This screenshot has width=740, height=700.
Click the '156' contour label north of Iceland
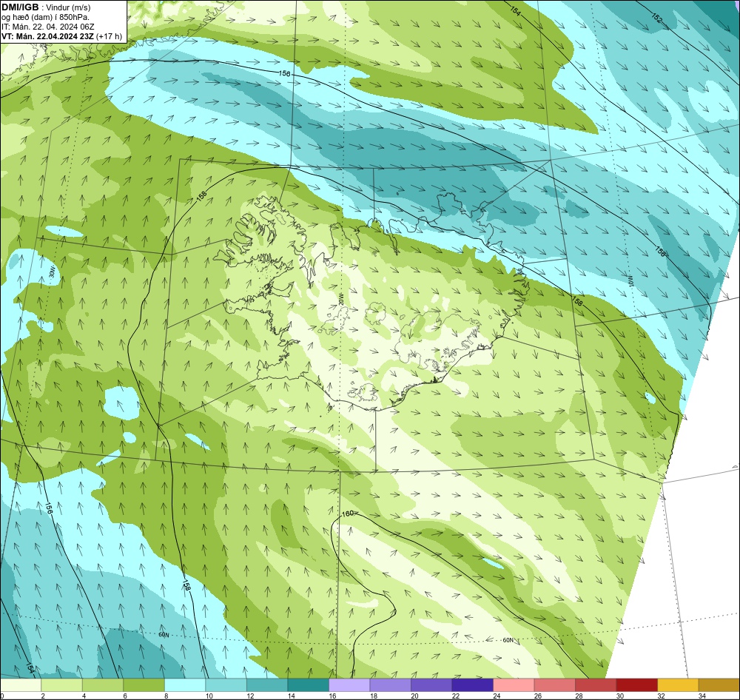(x=284, y=74)
